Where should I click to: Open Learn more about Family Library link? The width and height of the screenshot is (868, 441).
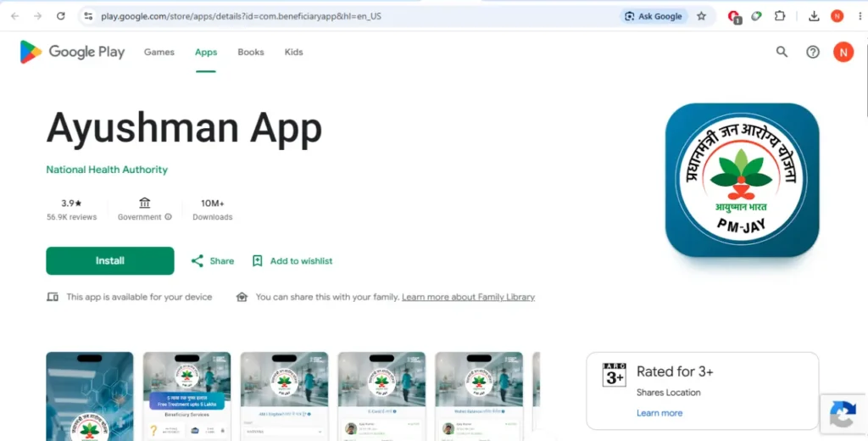coord(468,297)
